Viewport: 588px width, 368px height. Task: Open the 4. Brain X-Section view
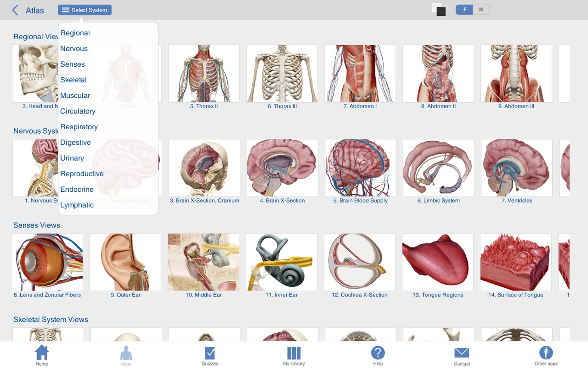pyautogui.click(x=282, y=168)
